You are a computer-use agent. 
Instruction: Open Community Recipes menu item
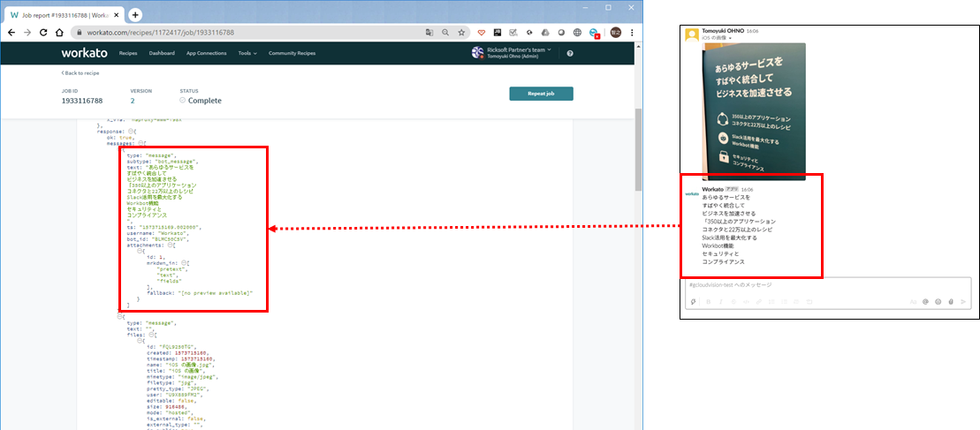[292, 54]
